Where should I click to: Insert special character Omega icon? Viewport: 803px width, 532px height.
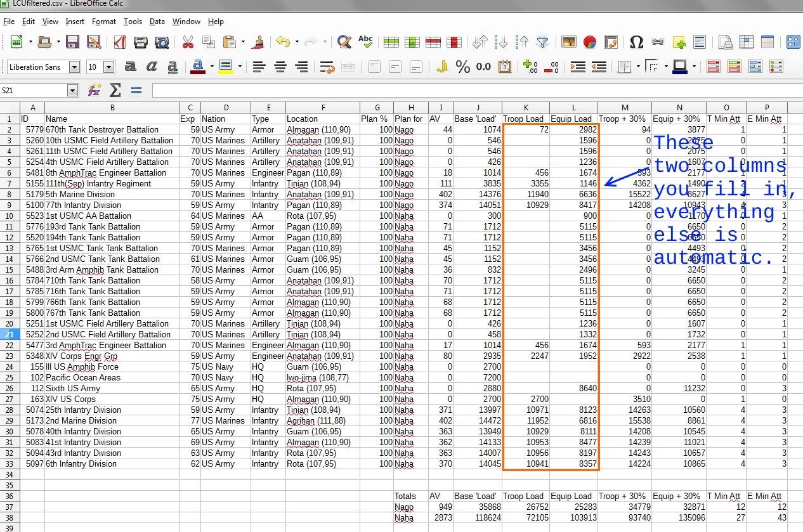tap(637, 42)
